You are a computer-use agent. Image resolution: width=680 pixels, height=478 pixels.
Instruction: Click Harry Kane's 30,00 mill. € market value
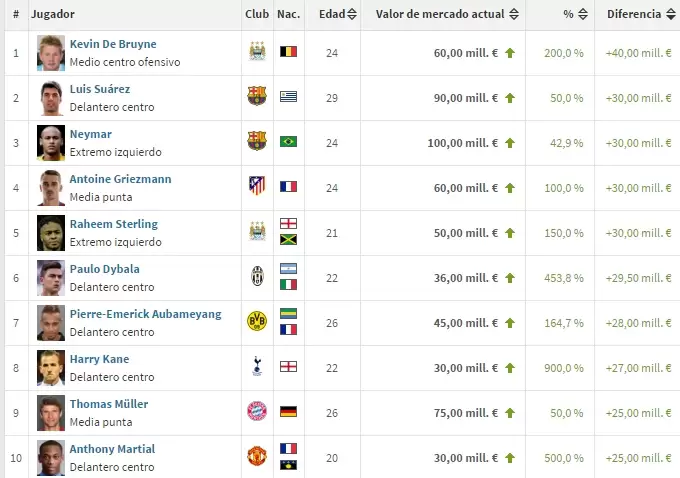(x=462, y=367)
